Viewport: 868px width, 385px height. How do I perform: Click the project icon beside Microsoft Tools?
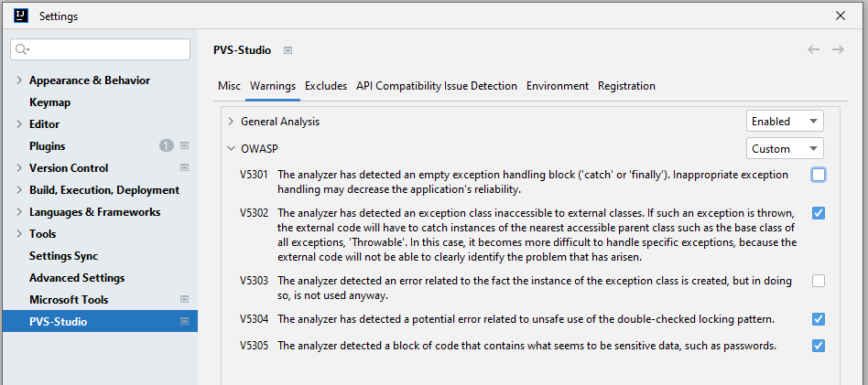click(184, 300)
